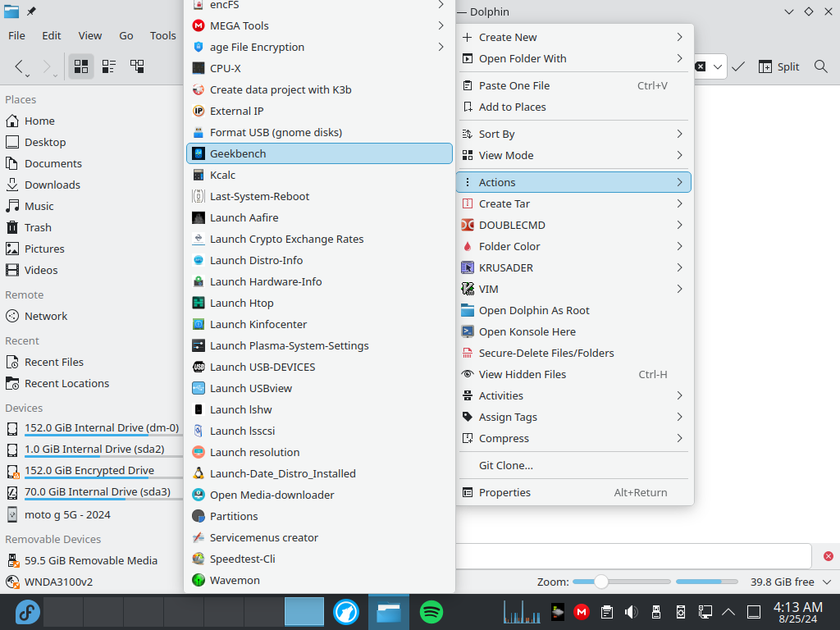
Task: Click Properties in context menu
Action: click(x=573, y=492)
